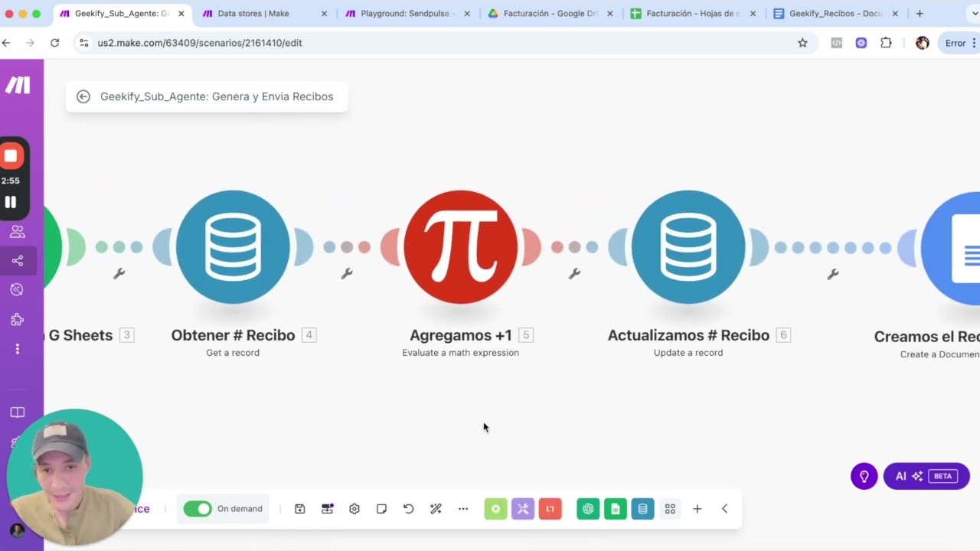Open the Agregamos +1 math module
This screenshot has width=980, height=551.
(x=461, y=247)
